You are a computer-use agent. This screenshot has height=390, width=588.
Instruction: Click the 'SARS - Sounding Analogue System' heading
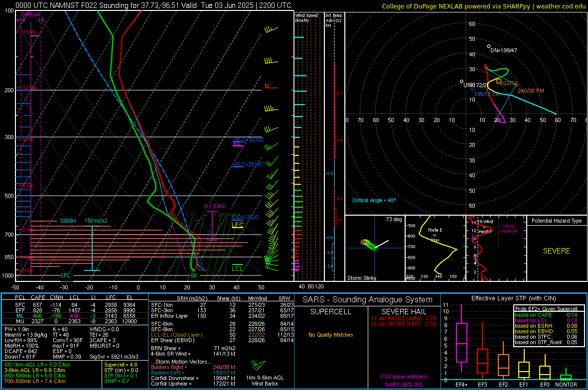(368, 300)
